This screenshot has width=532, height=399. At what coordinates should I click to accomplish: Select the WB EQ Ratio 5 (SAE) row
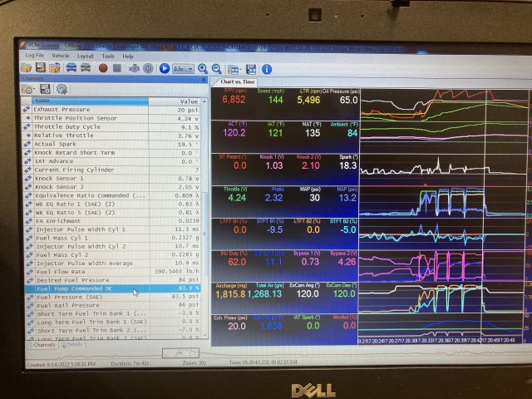(x=111, y=213)
